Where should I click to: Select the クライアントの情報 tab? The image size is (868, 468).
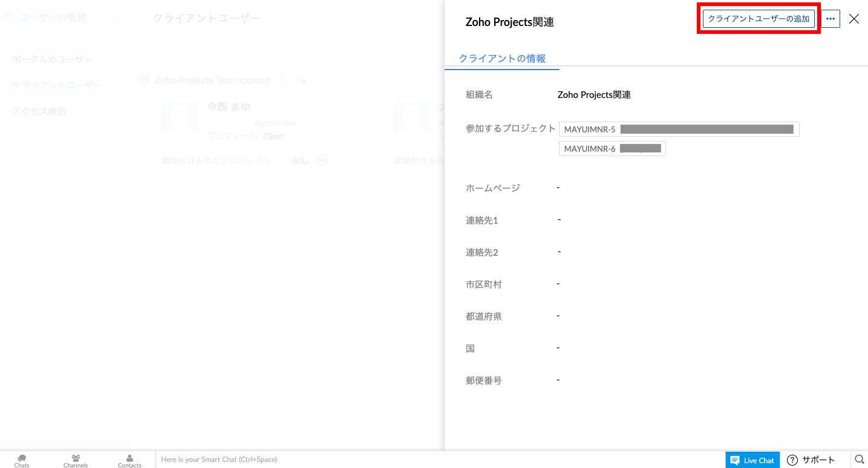click(x=502, y=59)
